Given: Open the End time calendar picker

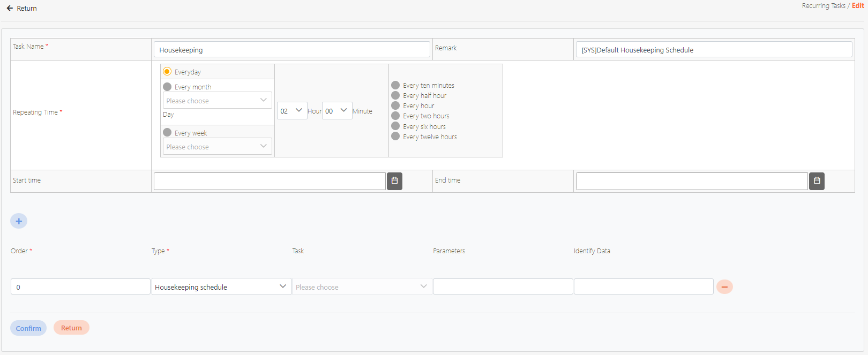Looking at the screenshot, I should click(x=817, y=181).
